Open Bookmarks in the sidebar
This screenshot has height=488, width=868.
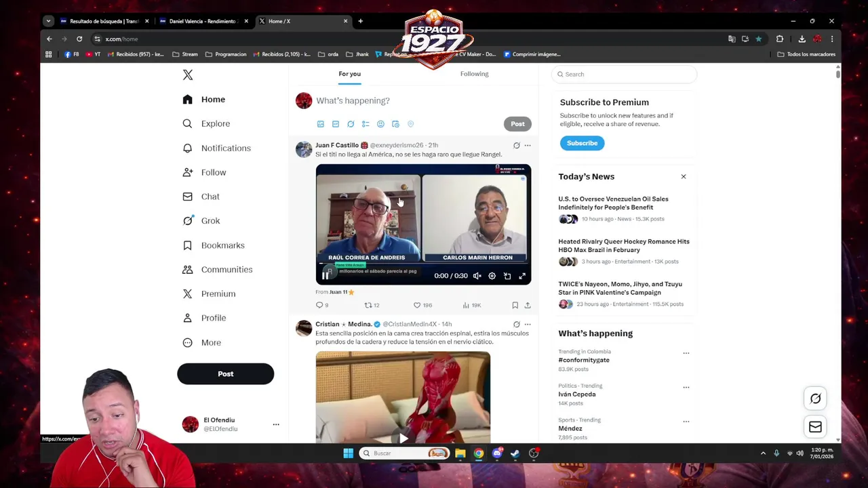pyautogui.click(x=214, y=245)
